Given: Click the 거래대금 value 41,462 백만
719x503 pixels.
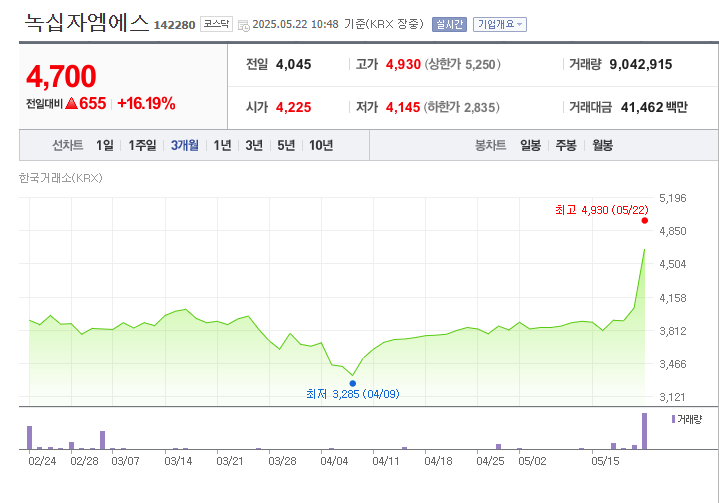Looking at the screenshot, I should (654, 107).
